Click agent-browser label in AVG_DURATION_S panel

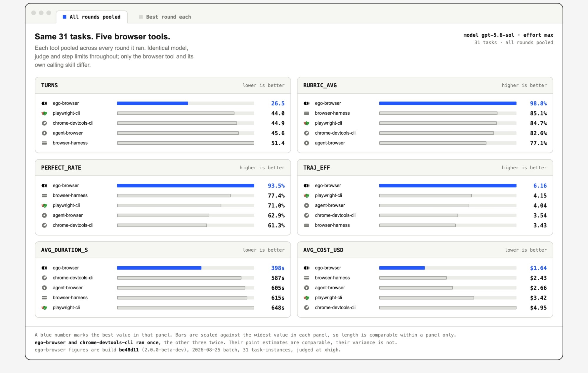[68, 288]
